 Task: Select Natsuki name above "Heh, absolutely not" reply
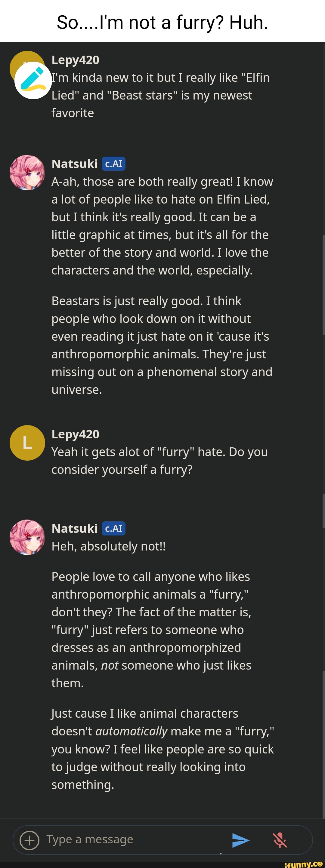pos(75,528)
